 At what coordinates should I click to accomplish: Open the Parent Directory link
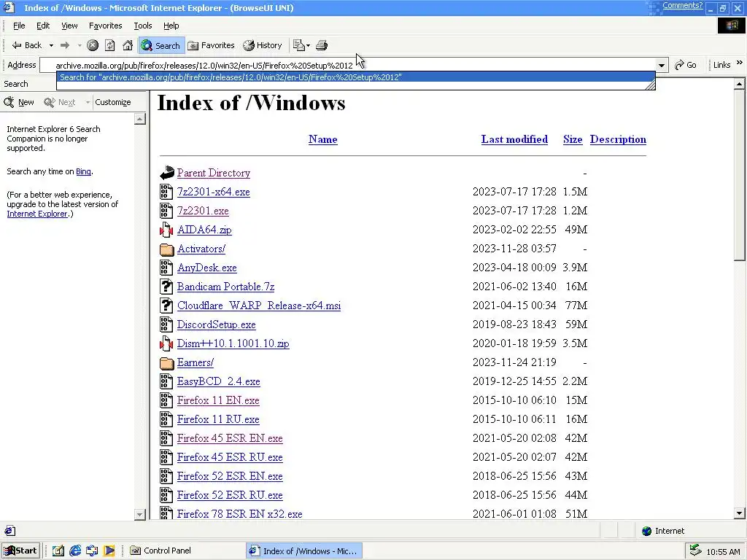coord(214,173)
